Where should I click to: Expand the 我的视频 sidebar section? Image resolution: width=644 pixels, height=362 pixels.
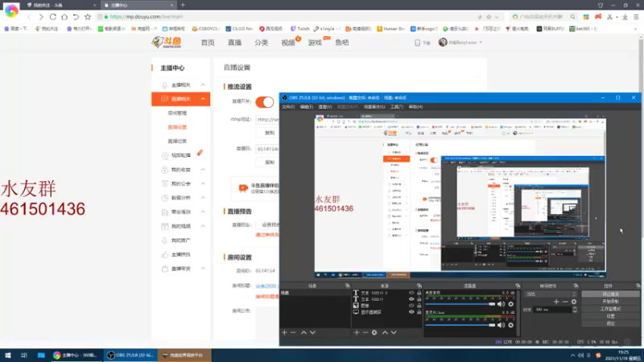203,226
